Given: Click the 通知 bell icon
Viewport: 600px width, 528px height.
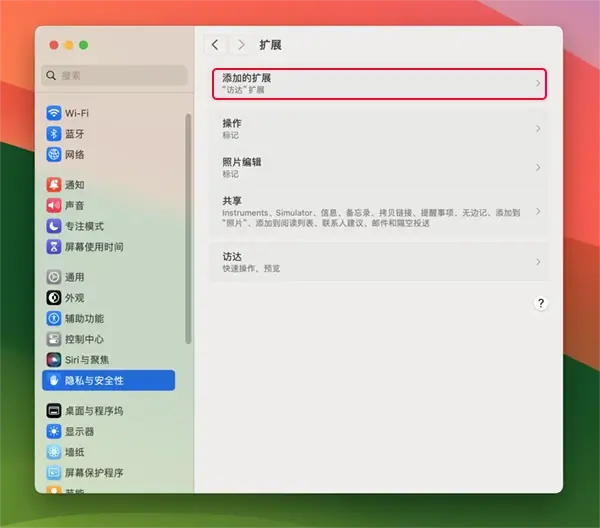Looking at the screenshot, I should 54,185.
